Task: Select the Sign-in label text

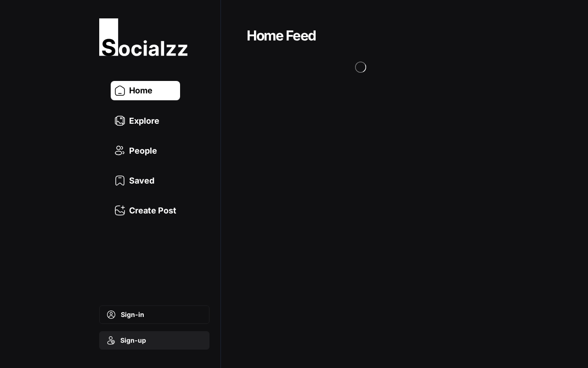Action: [132, 315]
